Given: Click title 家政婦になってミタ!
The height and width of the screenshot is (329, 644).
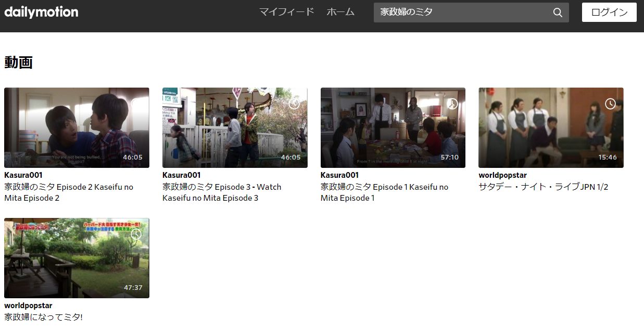Looking at the screenshot, I should (x=43, y=317).
